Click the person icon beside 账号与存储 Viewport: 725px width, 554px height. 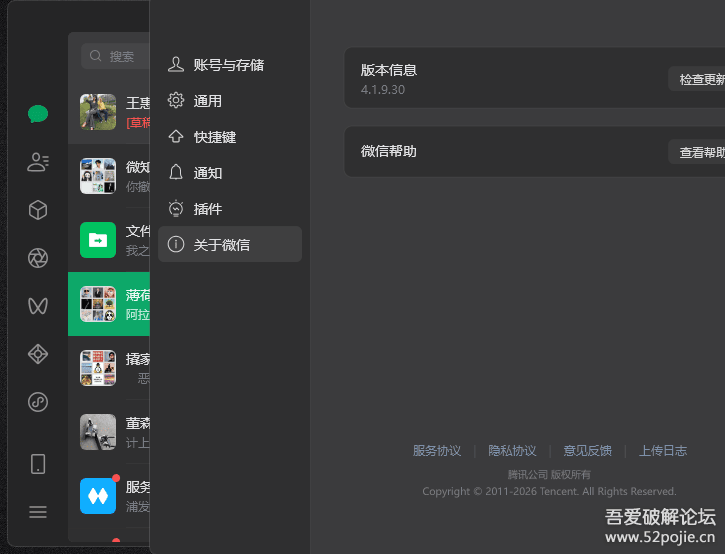pos(176,64)
